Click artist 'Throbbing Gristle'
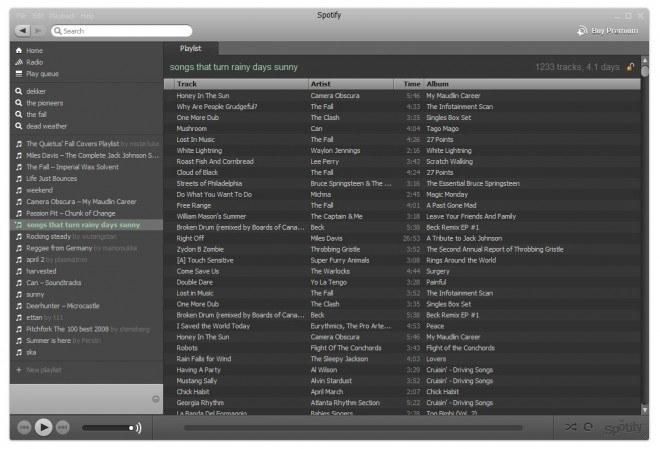This screenshot has width=660, height=449. [x=335, y=250]
